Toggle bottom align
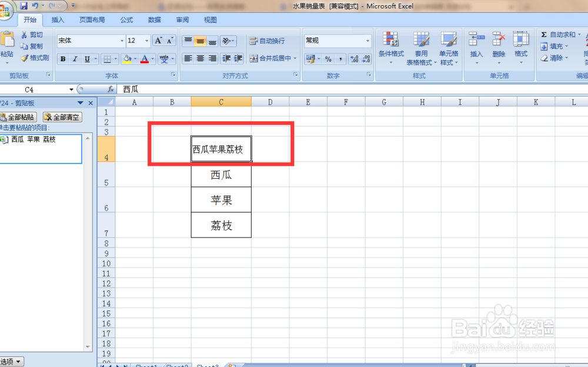Screen dimensions: 588x367 tap(212, 41)
